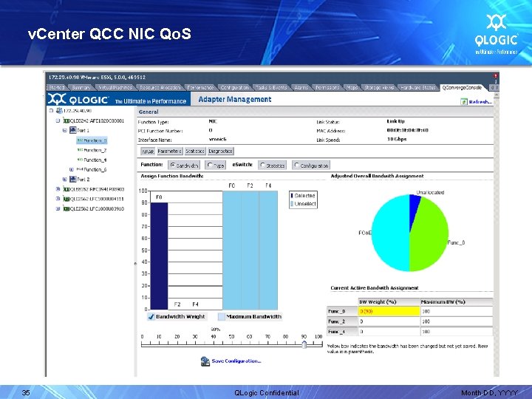The image size is (532, 399).
Task: Click the NIC icon beside Function_4
Action: (80, 160)
